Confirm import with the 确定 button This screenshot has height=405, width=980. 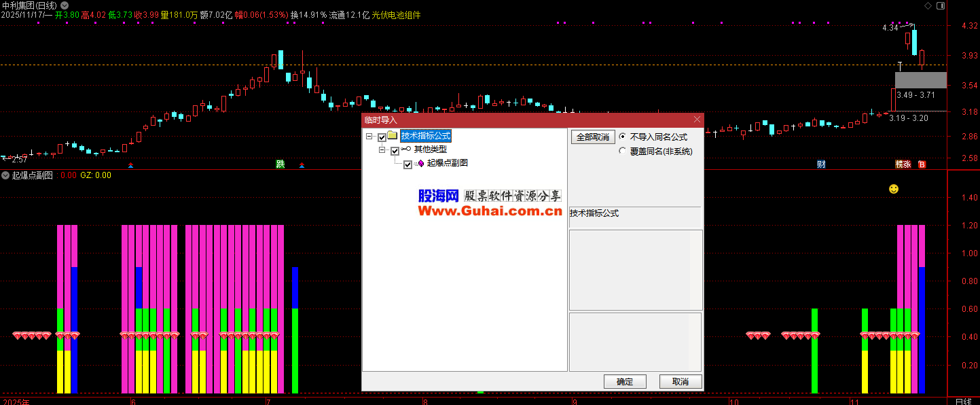point(624,382)
